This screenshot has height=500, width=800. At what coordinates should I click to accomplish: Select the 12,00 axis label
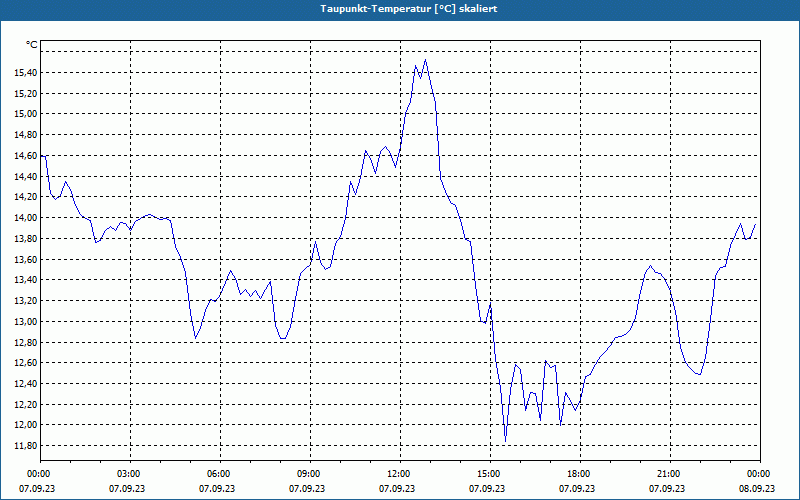coord(26,425)
